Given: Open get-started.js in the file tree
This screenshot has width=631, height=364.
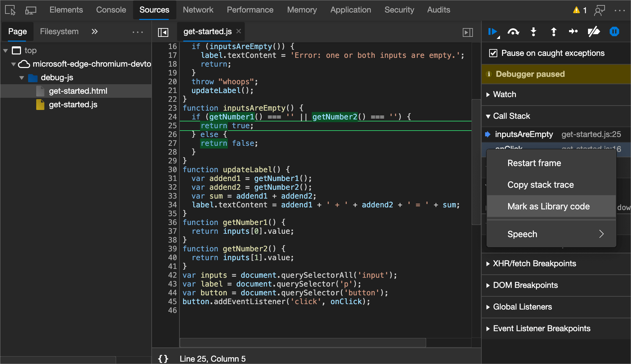Looking at the screenshot, I should click(x=73, y=105).
